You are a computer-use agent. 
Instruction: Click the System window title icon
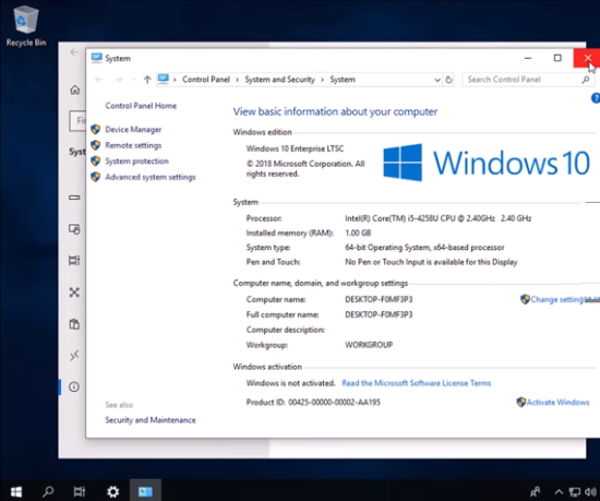pos(96,58)
